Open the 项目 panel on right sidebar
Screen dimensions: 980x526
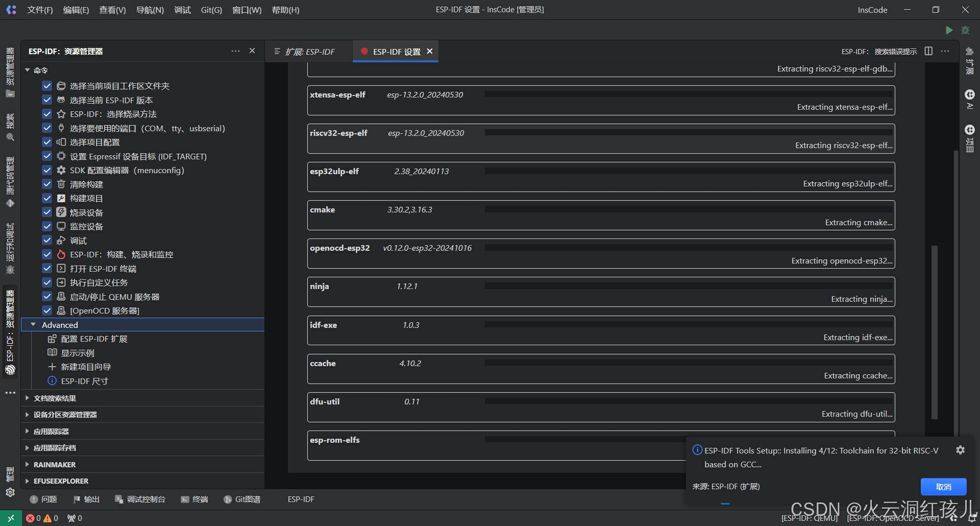(970, 138)
